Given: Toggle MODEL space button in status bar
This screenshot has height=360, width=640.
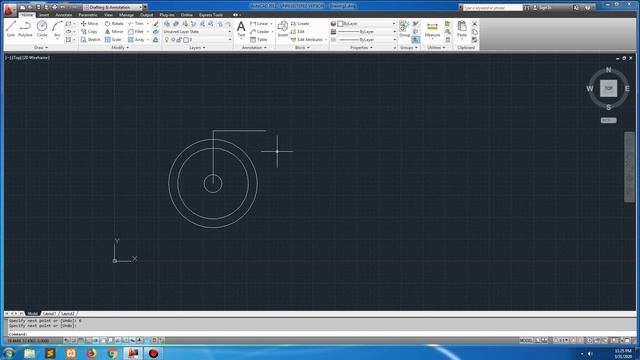Looking at the screenshot, I should pyautogui.click(x=526, y=340).
